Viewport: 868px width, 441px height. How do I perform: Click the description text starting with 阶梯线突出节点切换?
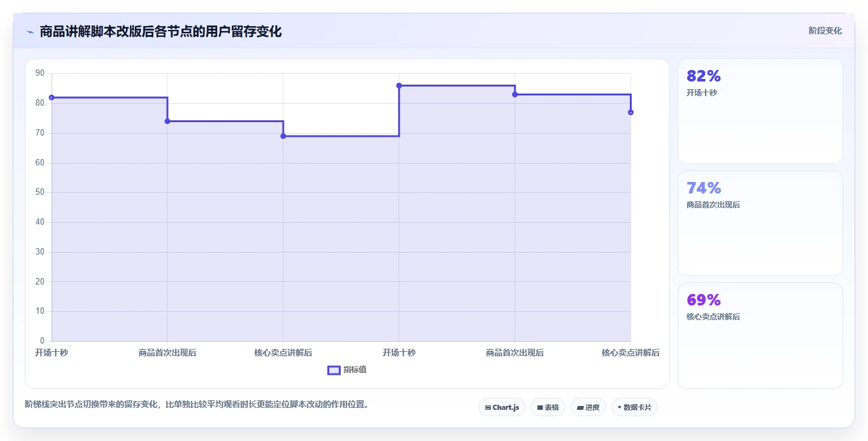[197, 405]
